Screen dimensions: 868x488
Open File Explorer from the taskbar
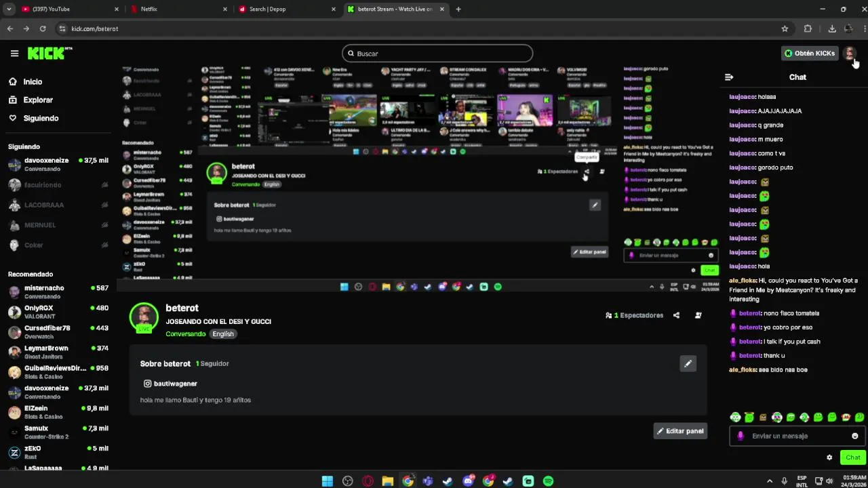coord(388,481)
